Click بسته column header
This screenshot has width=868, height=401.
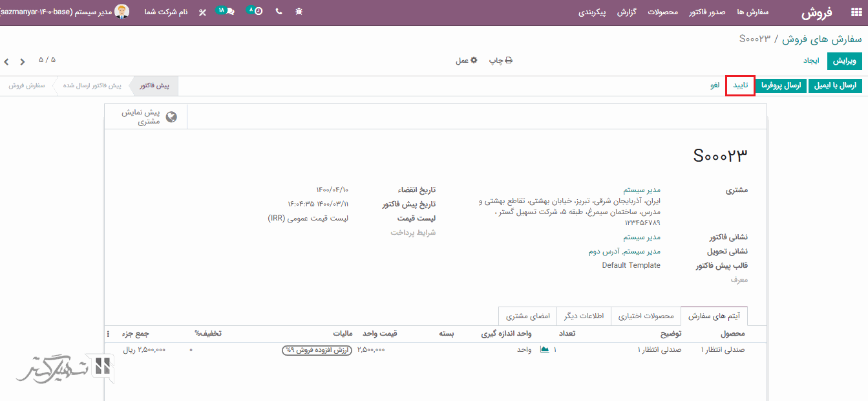tap(447, 334)
